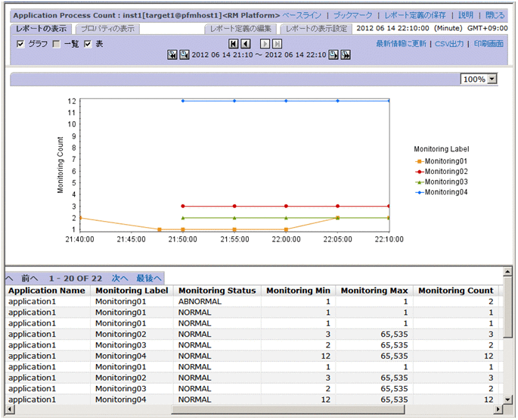Click the last-page navigation icon
Image resolution: width=518 pixels, height=420 pixels.
[278, 45]
